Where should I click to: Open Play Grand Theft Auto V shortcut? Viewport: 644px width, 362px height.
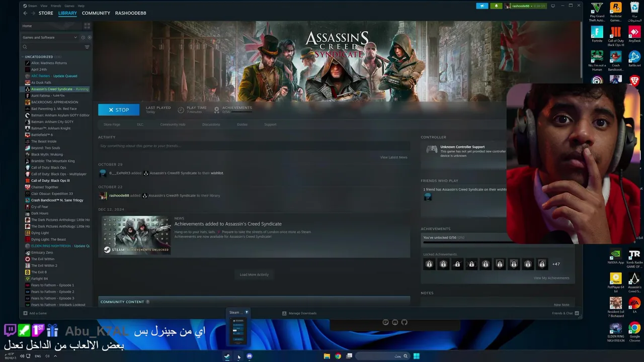[597, 12]
